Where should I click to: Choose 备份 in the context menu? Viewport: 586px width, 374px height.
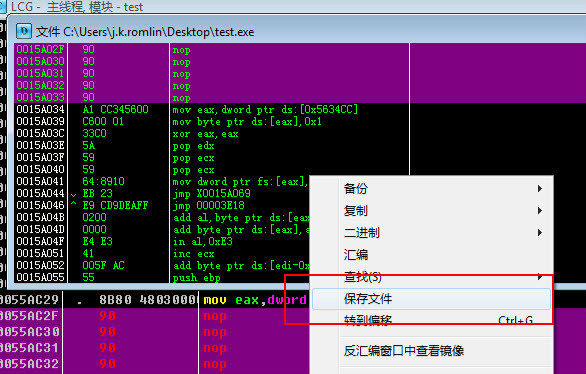point(355,189)
